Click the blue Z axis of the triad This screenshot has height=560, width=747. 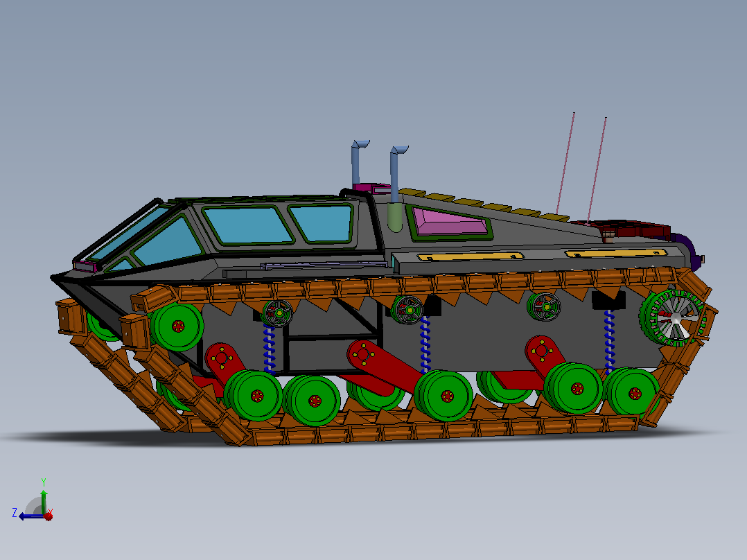tap(31, 516)
